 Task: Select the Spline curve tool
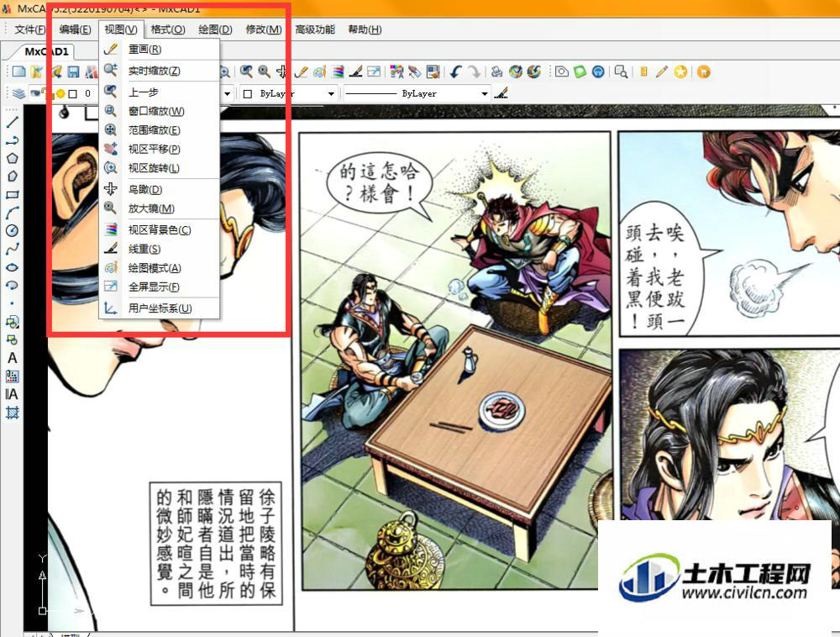tap(12, 249)
